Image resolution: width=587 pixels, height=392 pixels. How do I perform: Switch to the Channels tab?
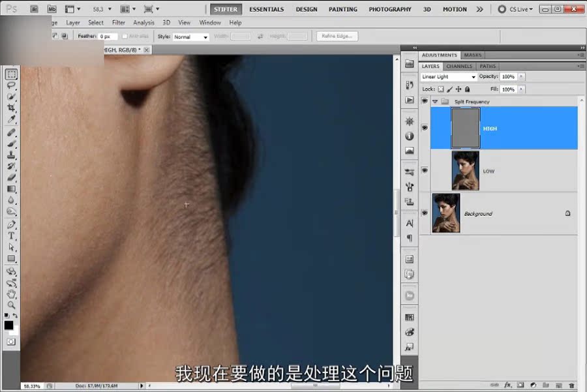[x=459, y=67]
